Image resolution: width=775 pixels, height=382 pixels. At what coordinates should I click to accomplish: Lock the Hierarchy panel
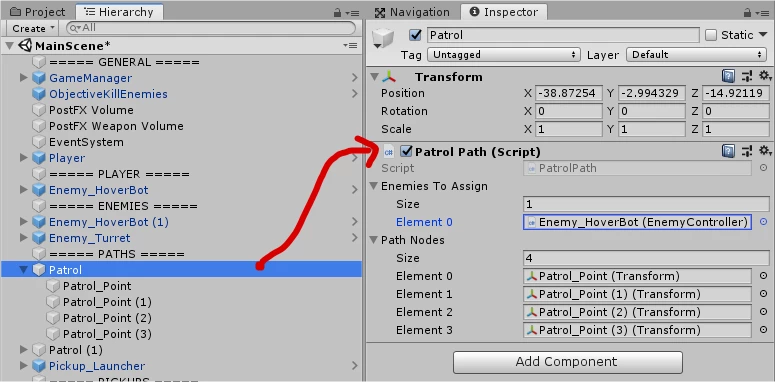338,12
